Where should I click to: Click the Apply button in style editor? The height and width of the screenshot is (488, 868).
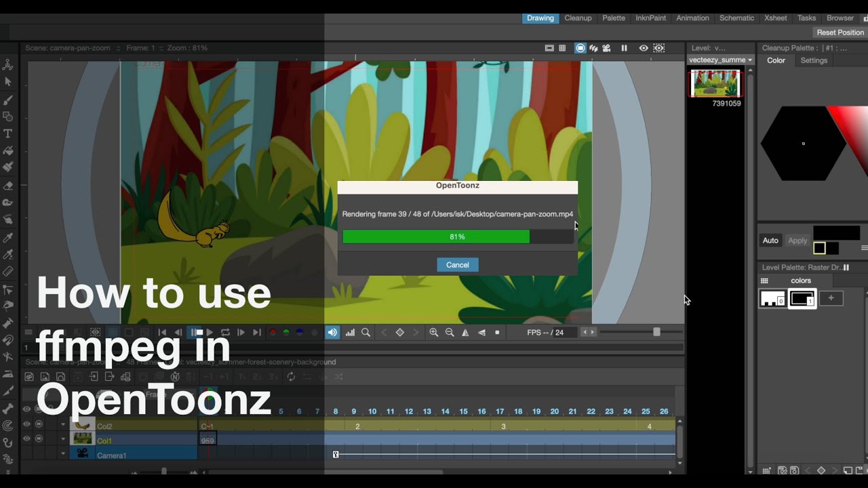(797, 241)
